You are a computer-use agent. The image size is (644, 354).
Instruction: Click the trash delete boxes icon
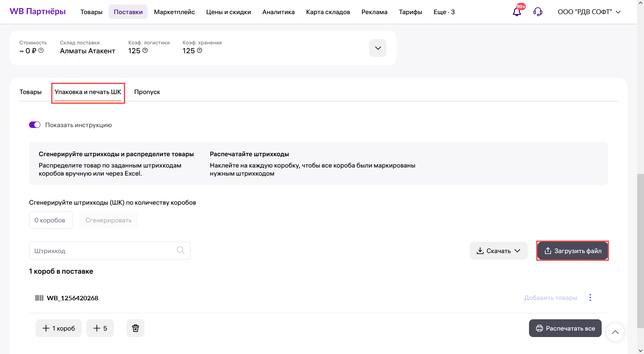pyautogui.click(x=136, y=328)
